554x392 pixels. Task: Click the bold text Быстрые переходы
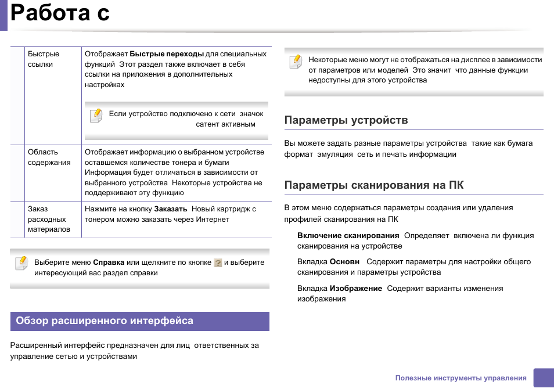[166, 54]
